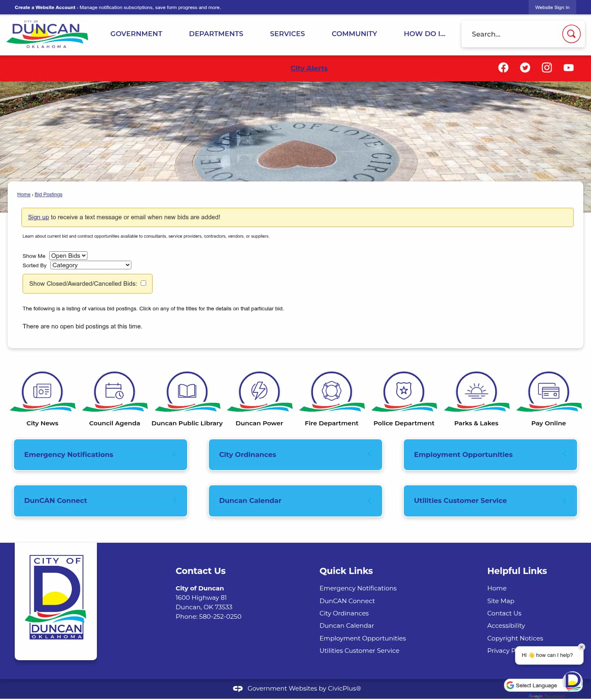
Task: Click the Police Department badge icon
Action: 404,391
